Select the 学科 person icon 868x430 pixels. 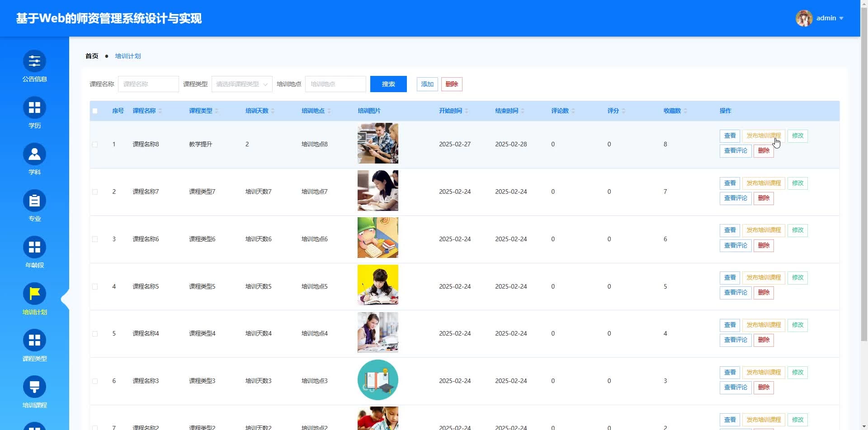pos(34,154)
